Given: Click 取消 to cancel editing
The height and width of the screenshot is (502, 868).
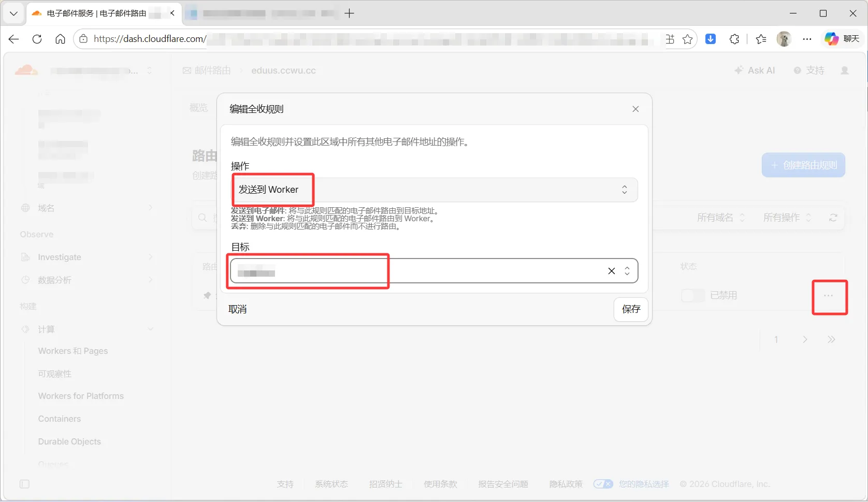Looking at the screenshot, I should coord(238,309).
